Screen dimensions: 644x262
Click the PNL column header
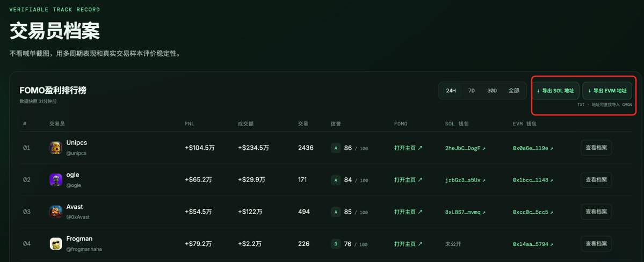click(x=190, y=123)
